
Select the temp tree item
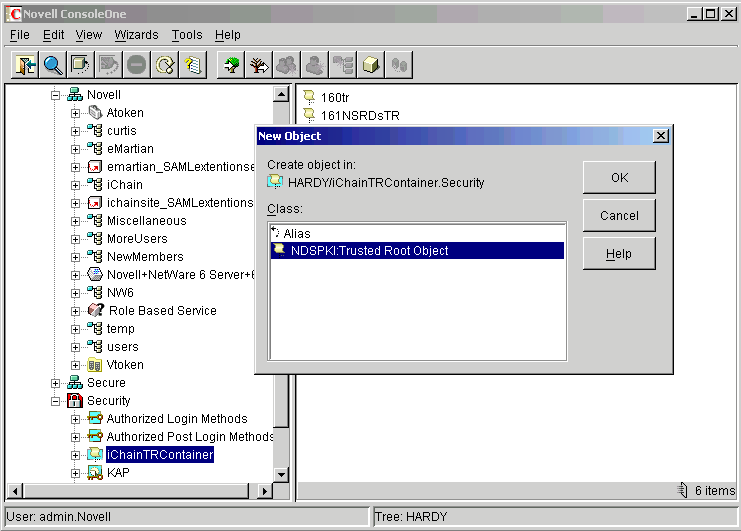(121, 328)
